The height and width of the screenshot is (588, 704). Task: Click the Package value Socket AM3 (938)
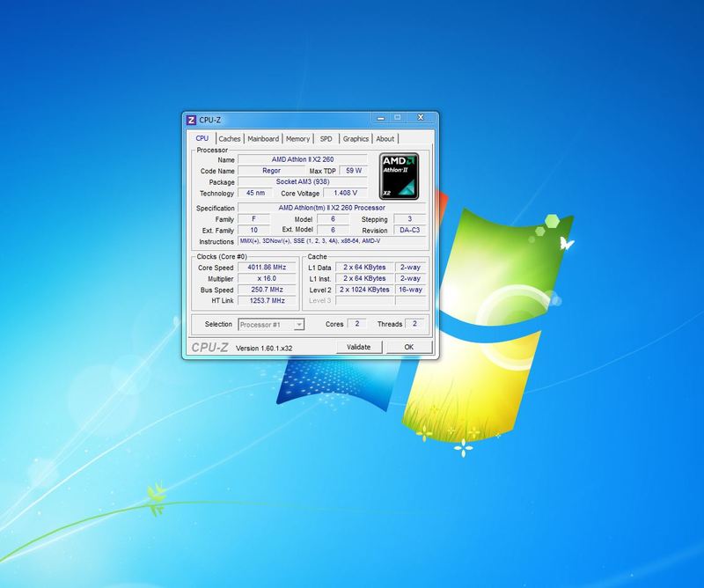303,182
